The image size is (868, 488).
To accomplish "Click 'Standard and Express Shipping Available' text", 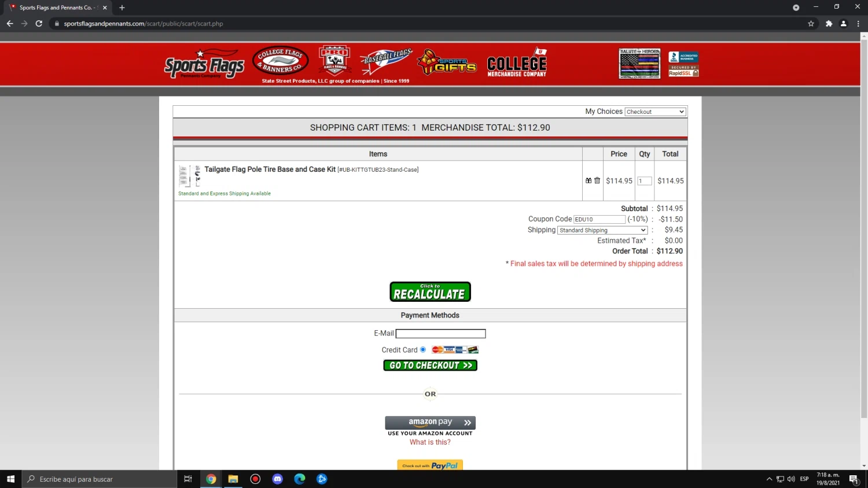I will tap(225, 194).
